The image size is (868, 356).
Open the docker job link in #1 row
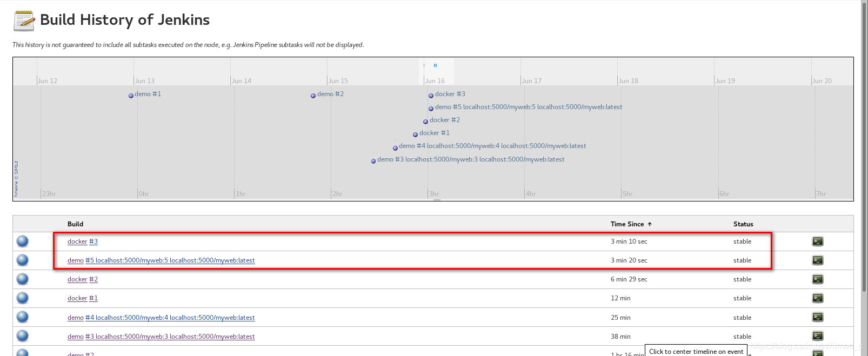77,298
